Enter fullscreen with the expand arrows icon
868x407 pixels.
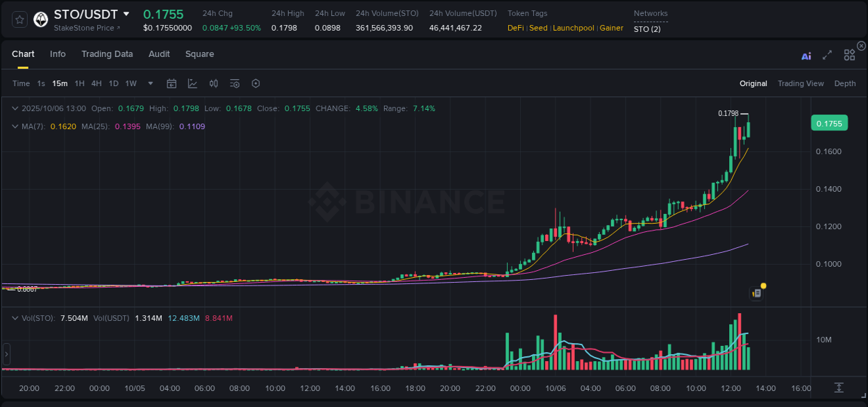click(827, 55)
